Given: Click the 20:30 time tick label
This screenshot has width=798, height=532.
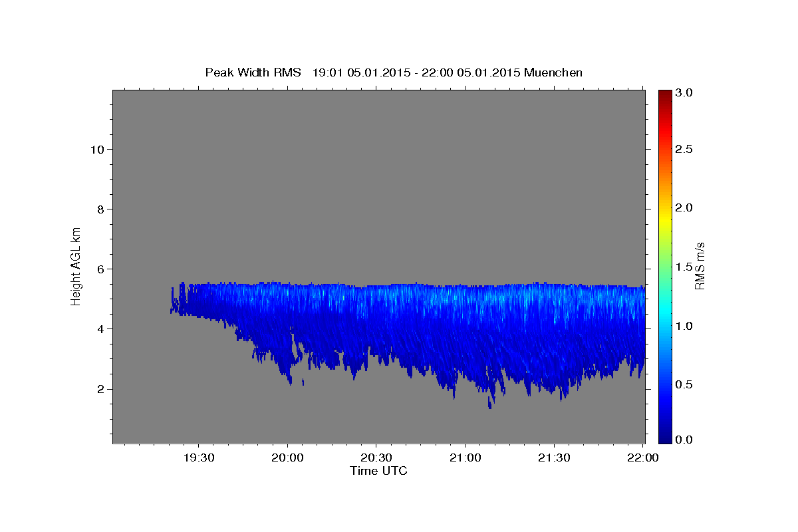Looking at the screenshot, I should click(376, 458).
